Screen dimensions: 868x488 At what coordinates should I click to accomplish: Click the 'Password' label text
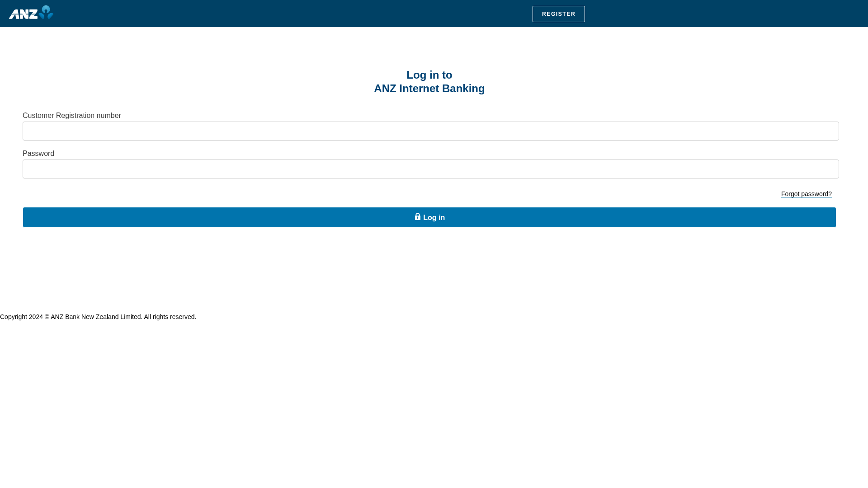pyautogui.click(x=38, y=154)
